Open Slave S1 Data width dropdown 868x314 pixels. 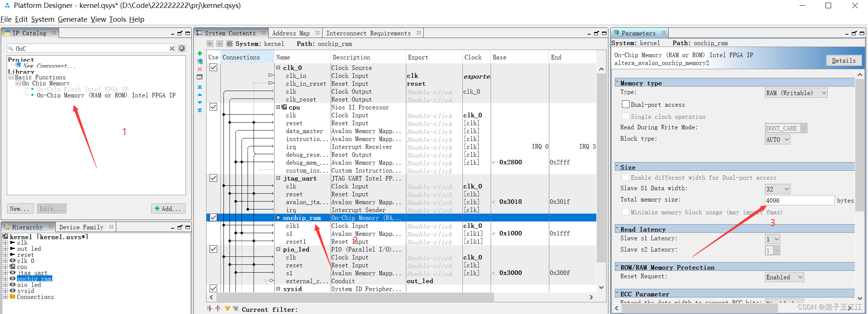tap(778, 189)
